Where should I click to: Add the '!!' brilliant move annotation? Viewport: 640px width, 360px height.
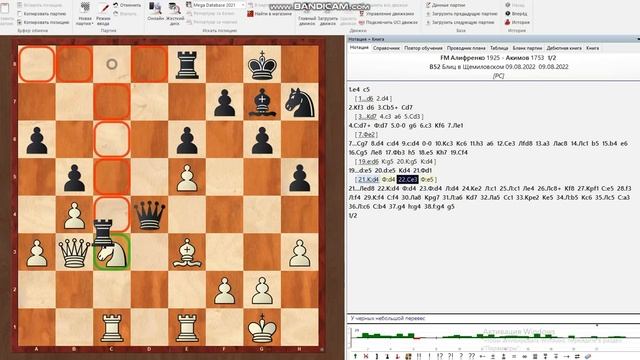click(419, 356)
